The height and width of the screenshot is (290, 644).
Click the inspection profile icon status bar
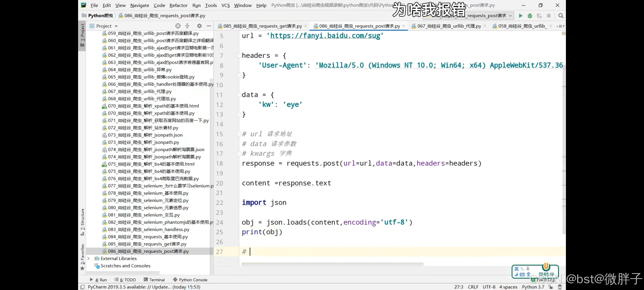560,287
